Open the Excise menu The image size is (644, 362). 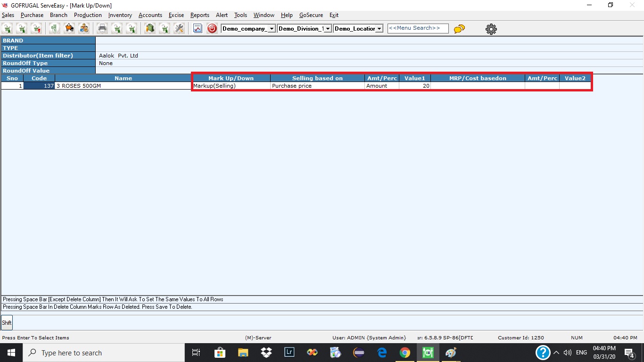tap(176, 15)
